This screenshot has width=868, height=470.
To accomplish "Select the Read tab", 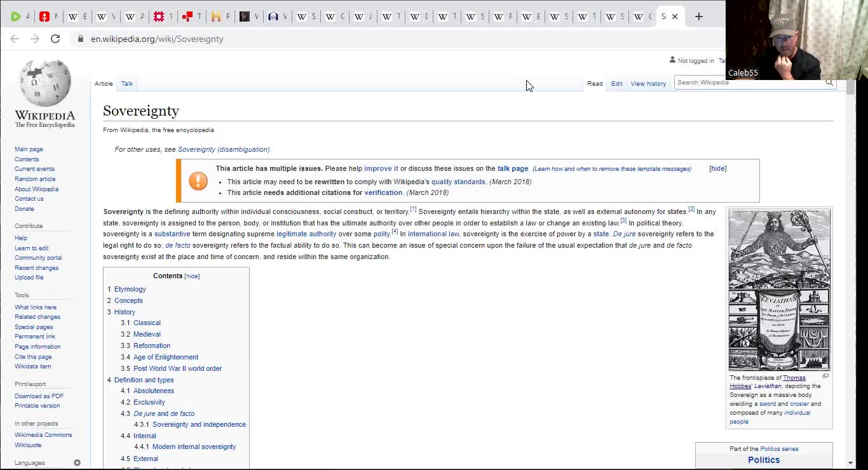I will 595,84.
